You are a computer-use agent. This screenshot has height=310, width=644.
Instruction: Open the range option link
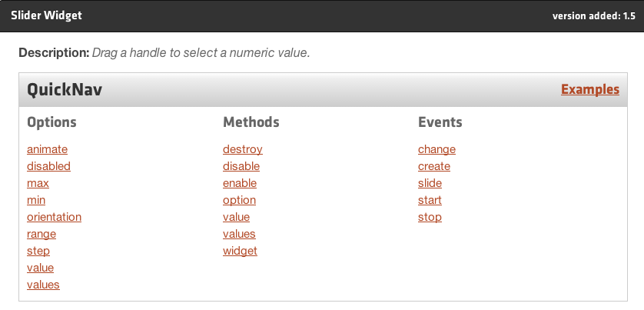click(x=41, y=234)
